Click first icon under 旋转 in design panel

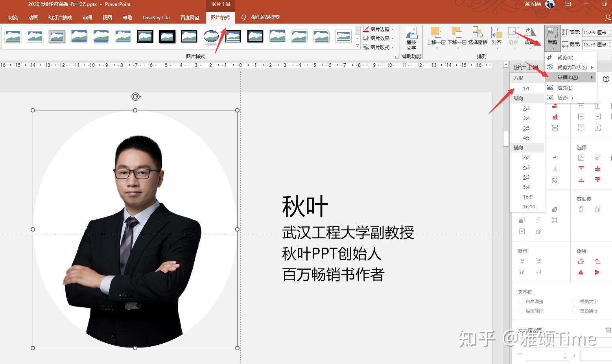pyautogui.click(x=581, y=261)
